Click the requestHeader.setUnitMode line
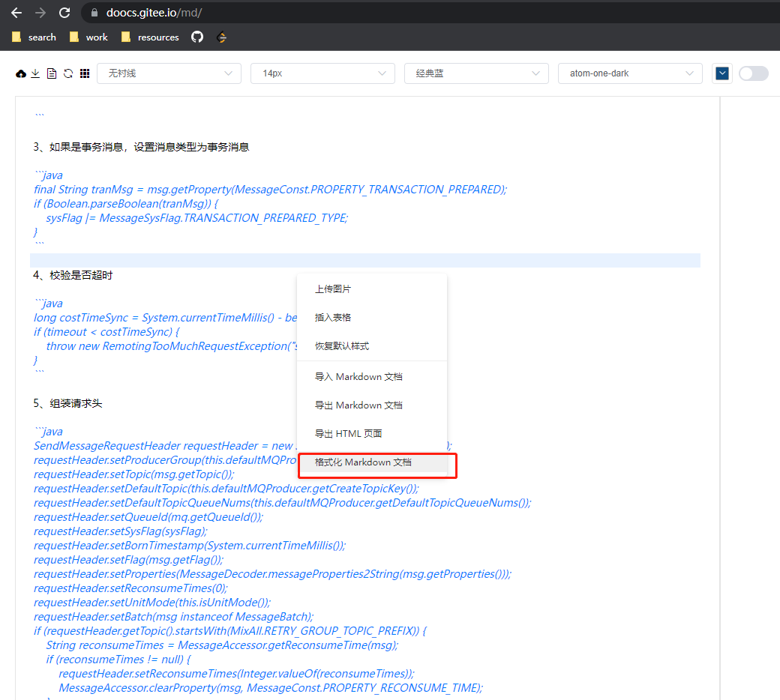This screenshot has width=780, height=700. 152,603
